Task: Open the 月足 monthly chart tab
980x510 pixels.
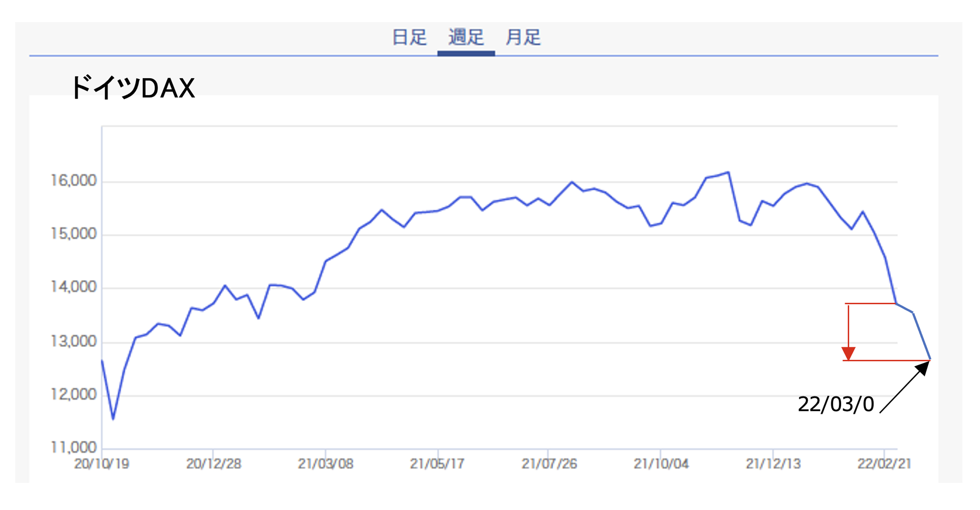Action: tap(524, 38)
